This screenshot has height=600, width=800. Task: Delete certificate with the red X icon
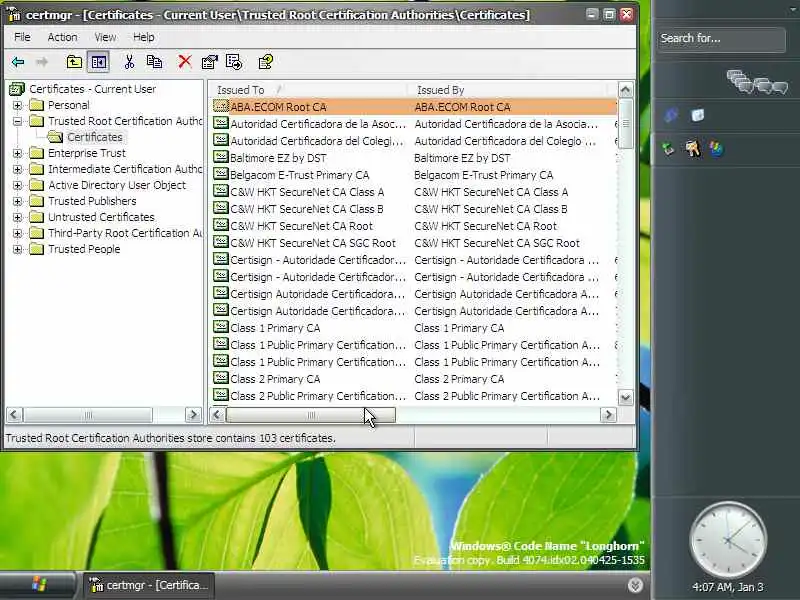click(x=185, y=62)
